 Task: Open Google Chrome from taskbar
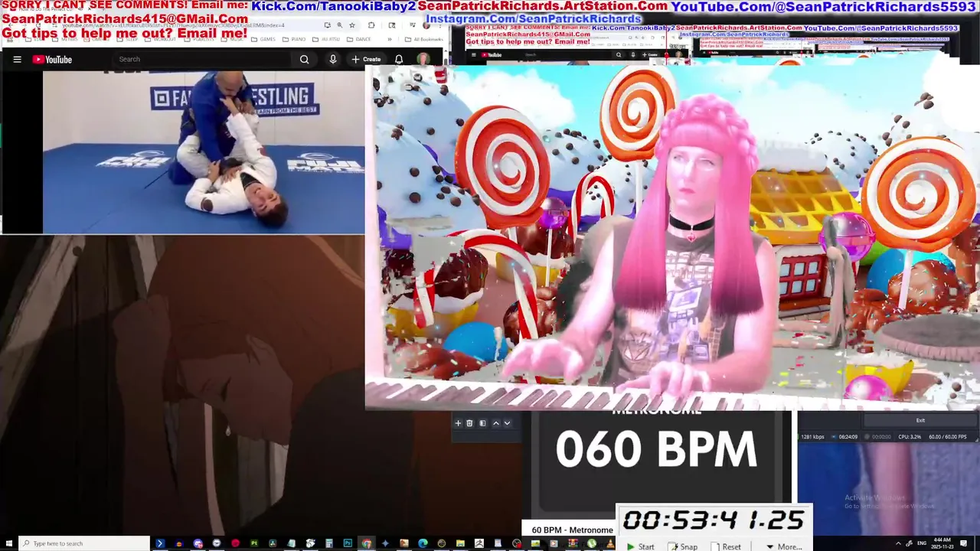coord(367,543)
